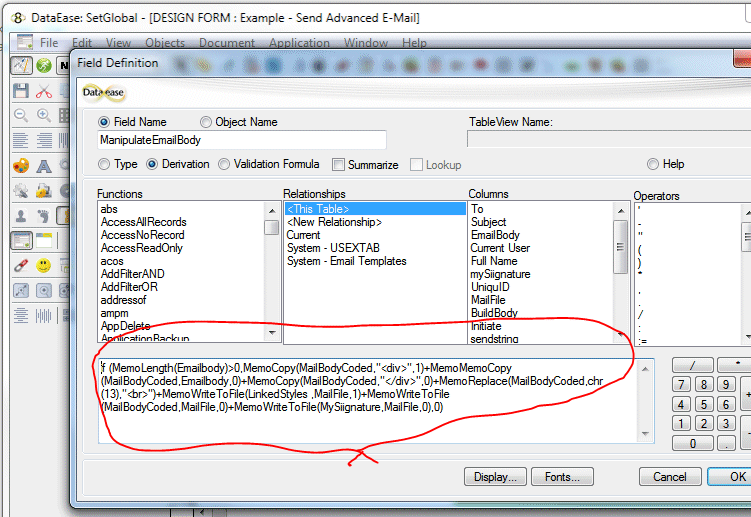751x517 pixels.
Task: Click the yellow smiley face icon
Action: (x=44, y=265)
